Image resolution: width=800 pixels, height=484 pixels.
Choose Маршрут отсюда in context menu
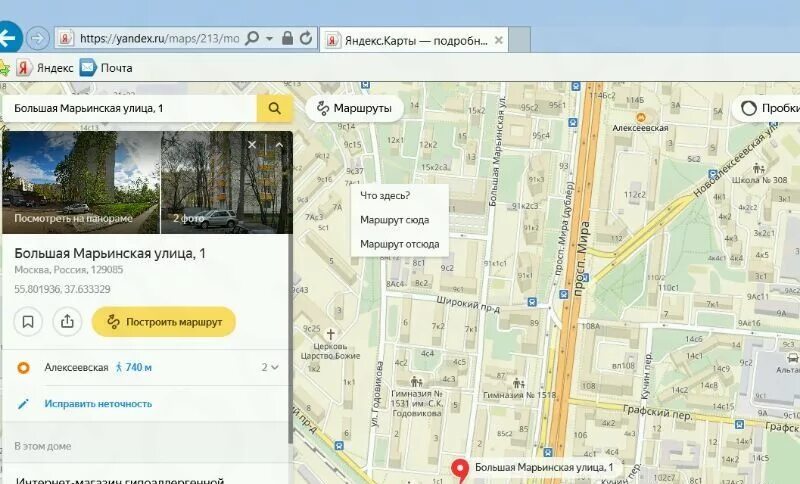pos(399,244)
